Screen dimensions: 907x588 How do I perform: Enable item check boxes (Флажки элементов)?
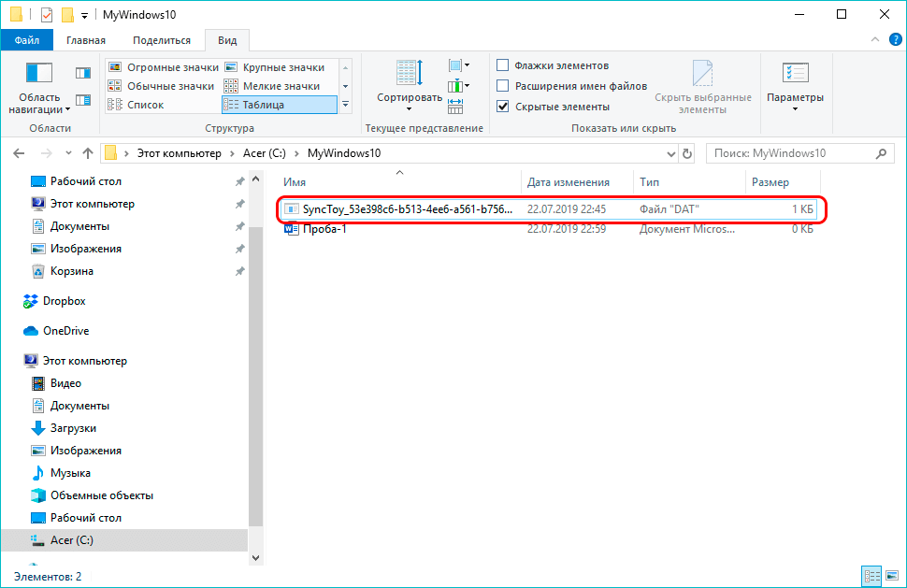(x=503, y=65)
